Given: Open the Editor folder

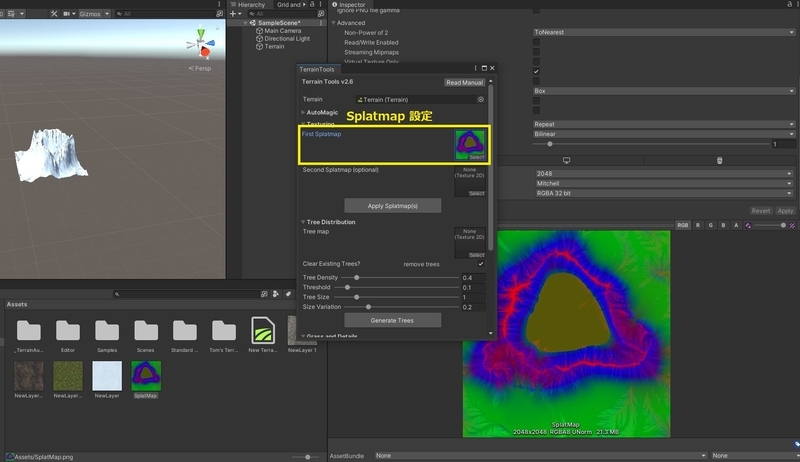Looking at the screenshot, I should click(x=68, y=335).
